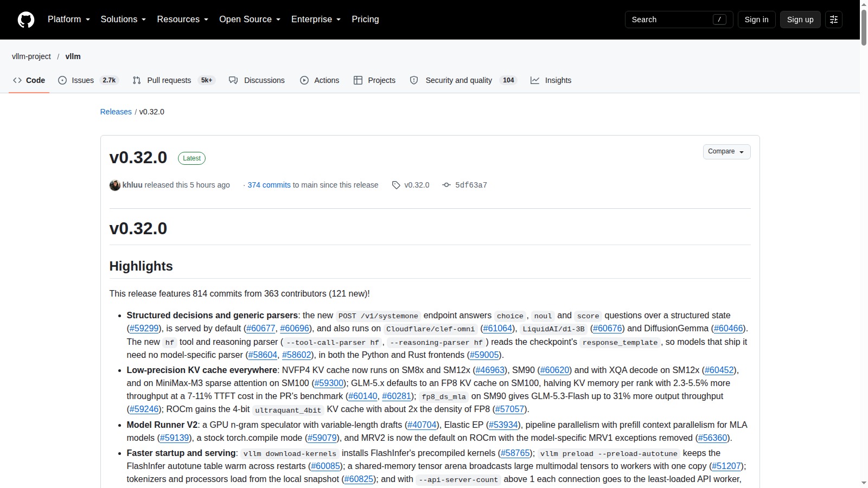Open pull request #60825

[359, 479]
